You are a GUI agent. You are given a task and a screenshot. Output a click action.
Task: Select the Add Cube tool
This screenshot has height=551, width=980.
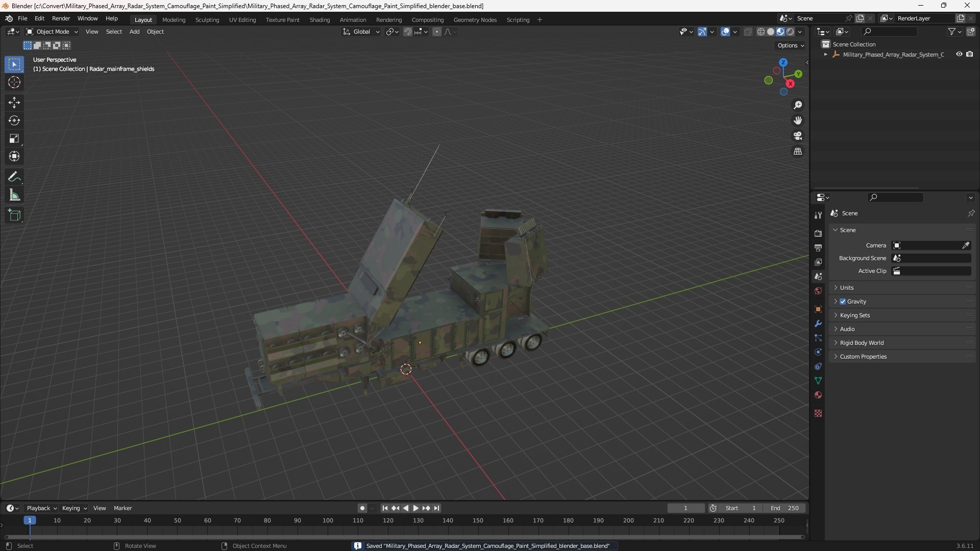click(x=14, y=215)
